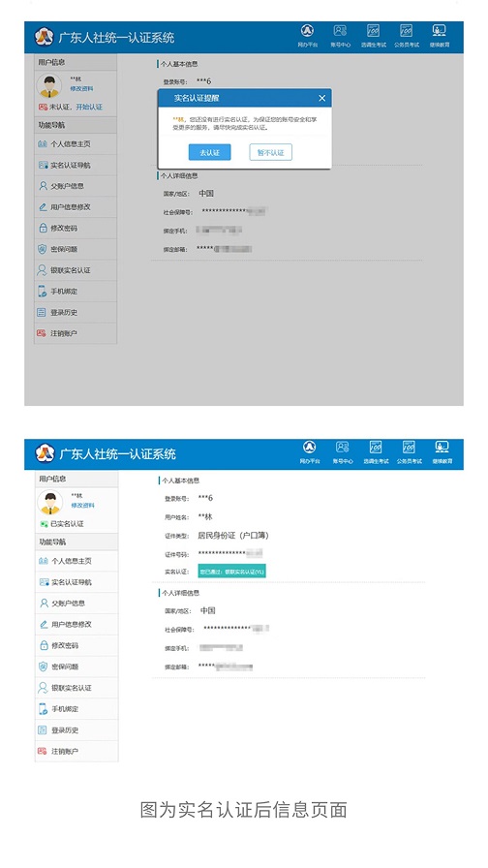Close the 实名认证提醒 dialog with X

[x=322, y=98]
